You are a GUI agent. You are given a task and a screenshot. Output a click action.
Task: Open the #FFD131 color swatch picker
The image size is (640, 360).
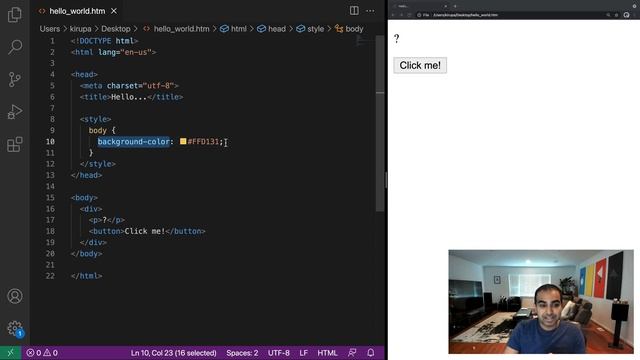click(x=183, y=141)
